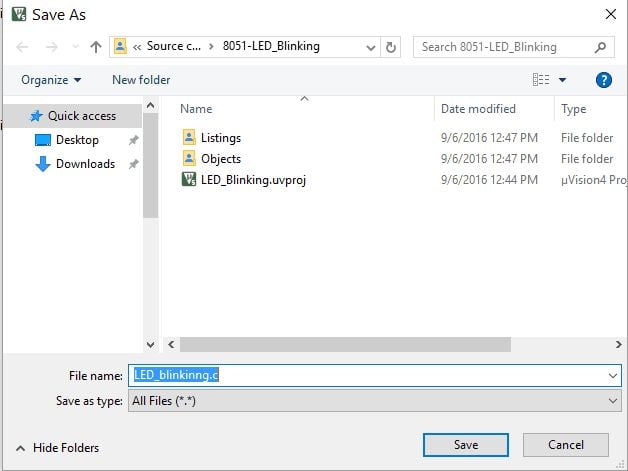The height and width of the screenshot is (471, 628).
Task: Click the Search 8051-LED_Blinking box
Action: click(x=505, y=47)
